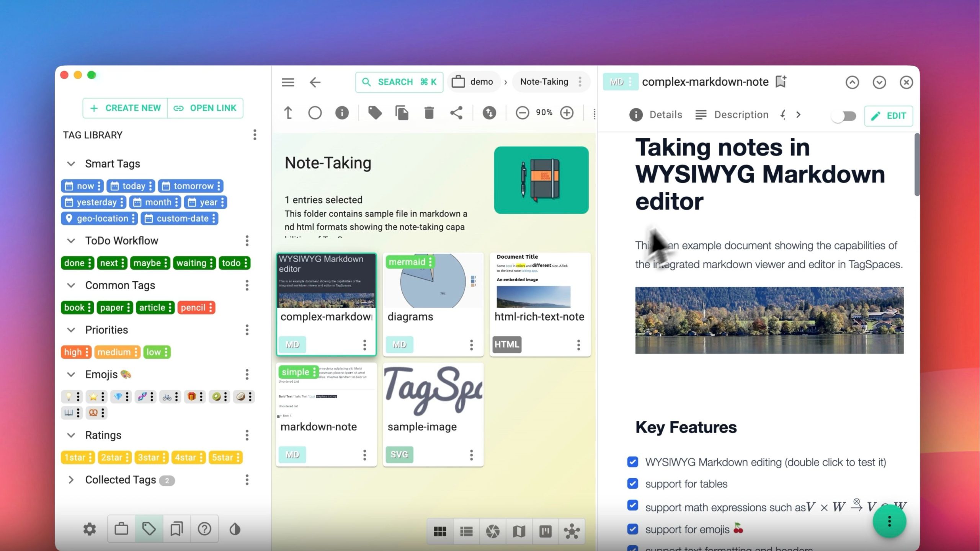Switch to location manager briefcase icon

point(121,529)
